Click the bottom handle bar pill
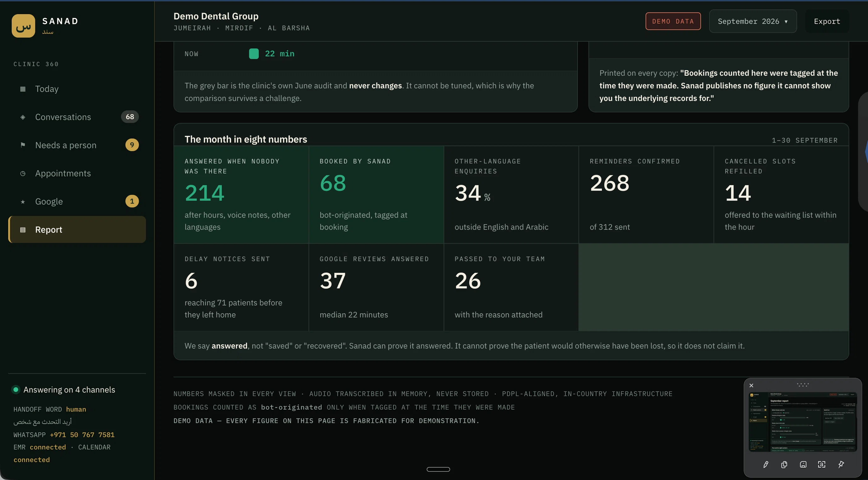The width and height of the screenshot is (868, 480). click(x=438, y=469)
